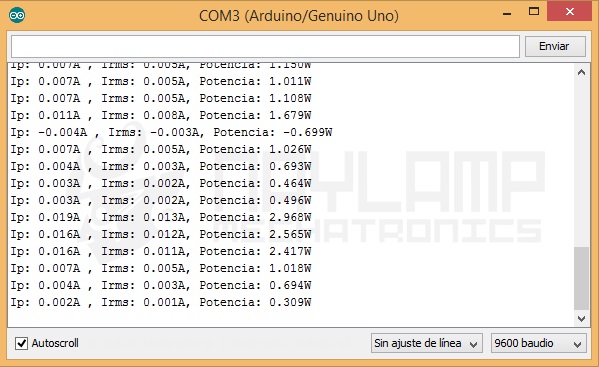This screenshot has width=599, height=367.
Task: Toggle the Autoscroll checkbox
Action: (x=21, y=343)
